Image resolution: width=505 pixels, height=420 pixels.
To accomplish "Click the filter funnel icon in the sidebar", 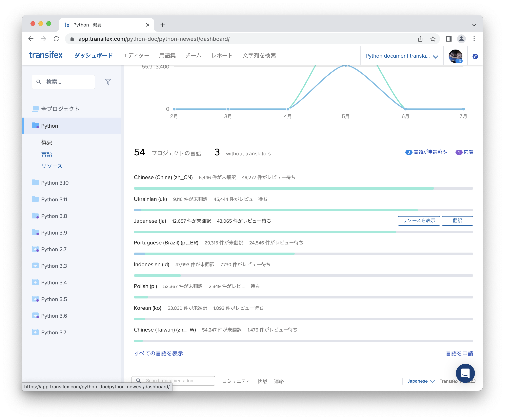I will (108, 82).
